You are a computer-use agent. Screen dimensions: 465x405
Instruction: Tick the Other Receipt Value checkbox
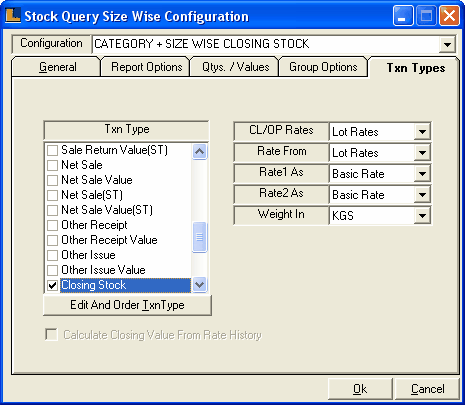[x=52, y=240]
